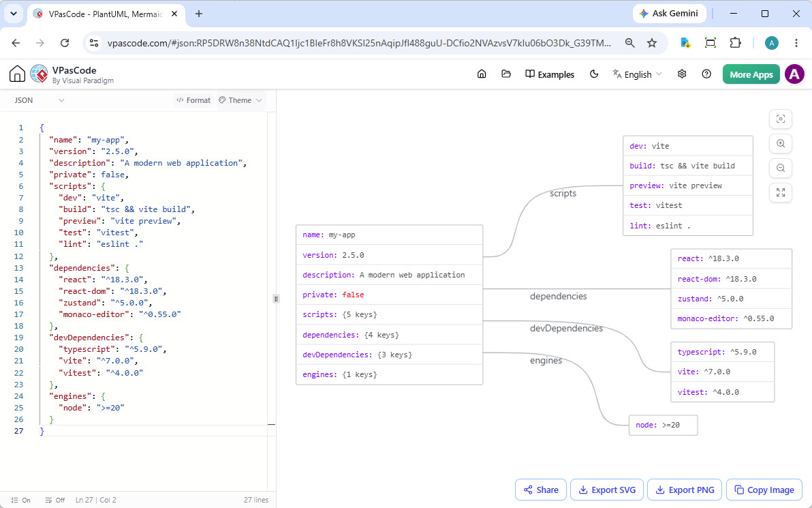Click code line 19 "devDependencies" in editor
812x508 pixels.
click(96, 338)
